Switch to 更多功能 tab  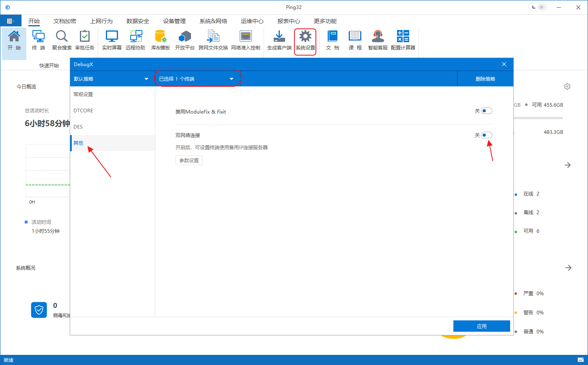click(x=325, y=21)
